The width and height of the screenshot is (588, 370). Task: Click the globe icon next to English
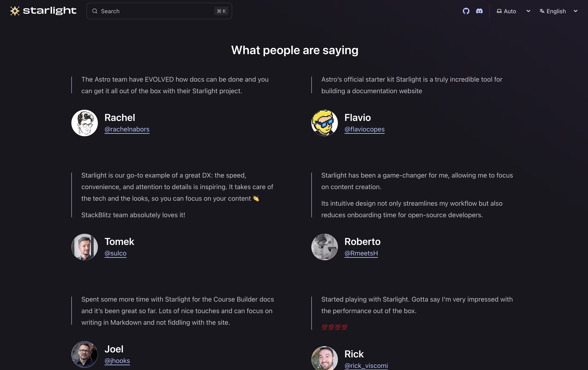point(542,11)
